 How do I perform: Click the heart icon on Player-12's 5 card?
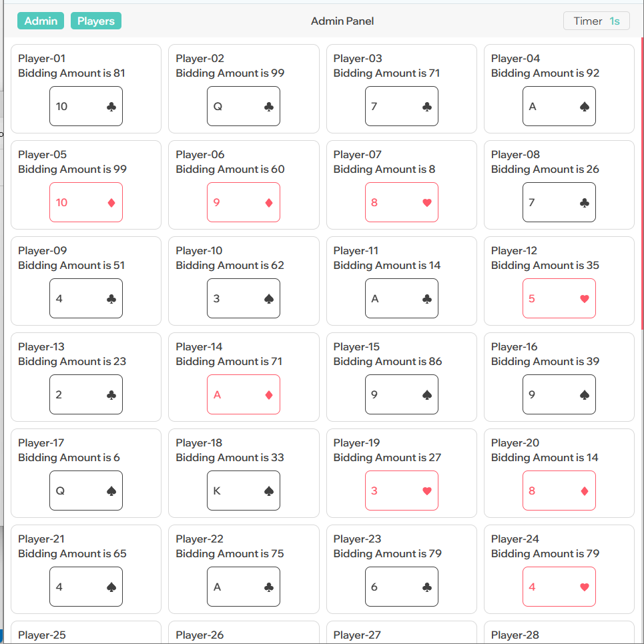point(585,299)
